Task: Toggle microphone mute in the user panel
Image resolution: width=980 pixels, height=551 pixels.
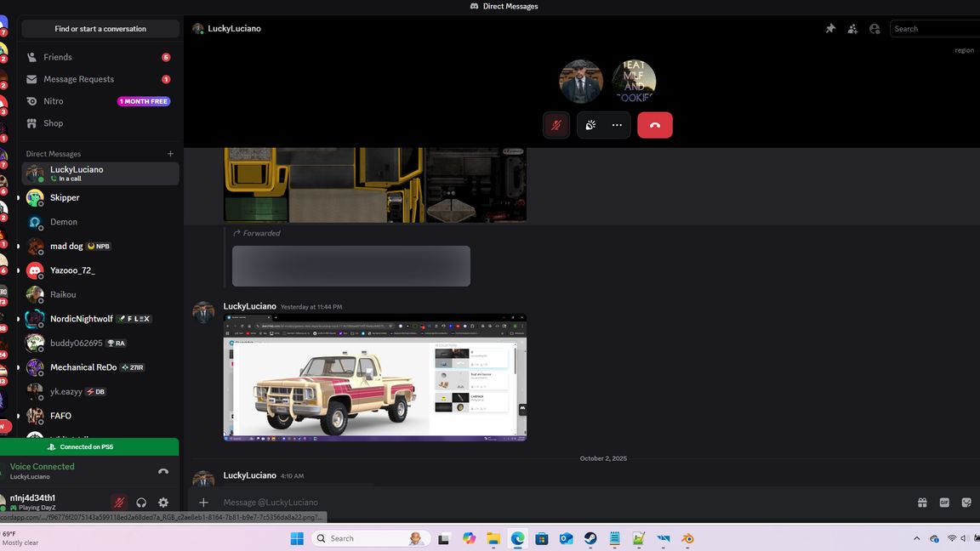Action: (119, 503)
